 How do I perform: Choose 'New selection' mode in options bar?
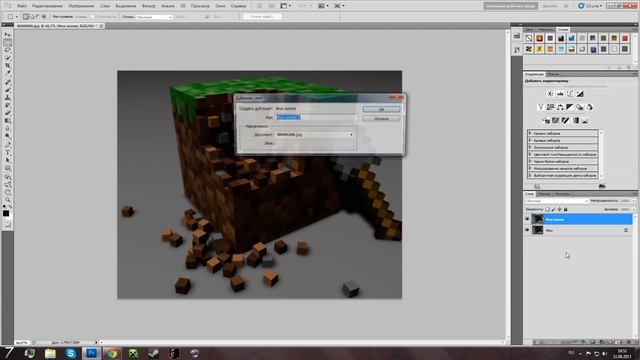[26, 17]
